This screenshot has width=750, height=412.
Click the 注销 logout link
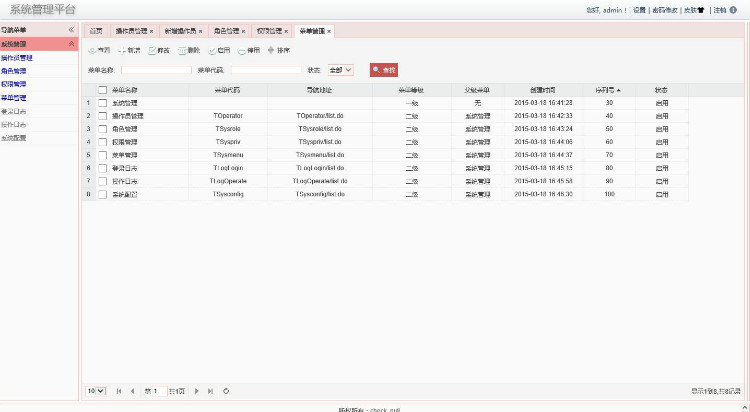point(720,10)
